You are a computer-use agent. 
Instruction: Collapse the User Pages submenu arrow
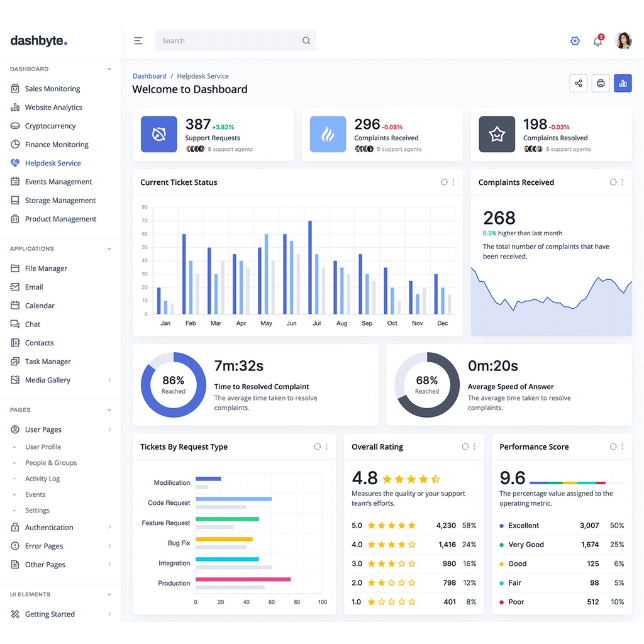click(x=109, y=429)
